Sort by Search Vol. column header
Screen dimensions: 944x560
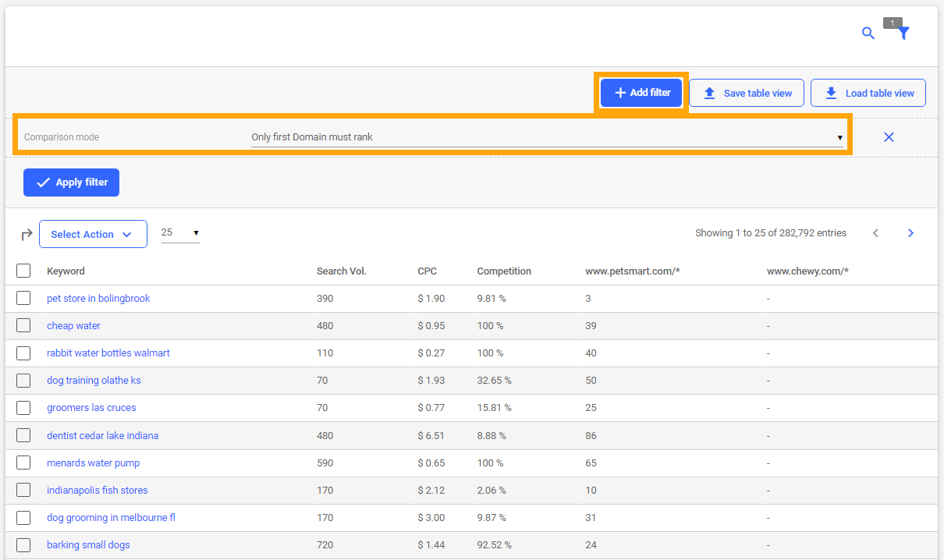[341, 271]
